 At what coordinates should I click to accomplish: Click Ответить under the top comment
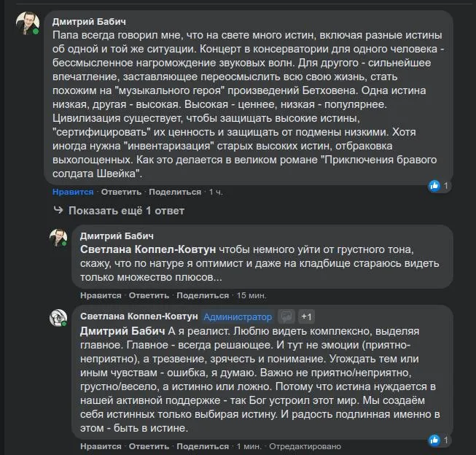pyautogui.click(x=121, y=192)
